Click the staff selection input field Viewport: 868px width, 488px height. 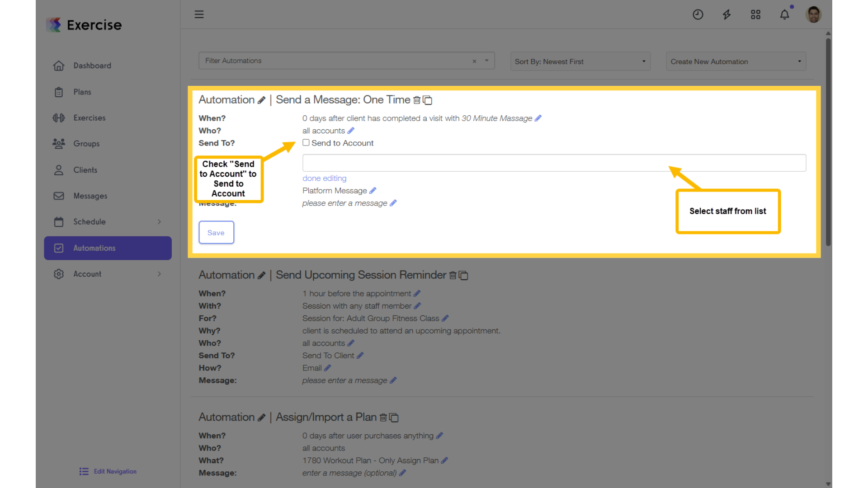click(554, 163)
